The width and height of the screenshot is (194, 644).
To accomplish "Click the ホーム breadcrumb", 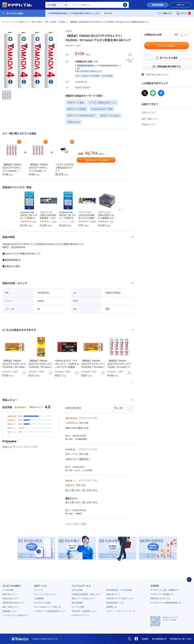I will pyautogui.click(x=5, y=22).
